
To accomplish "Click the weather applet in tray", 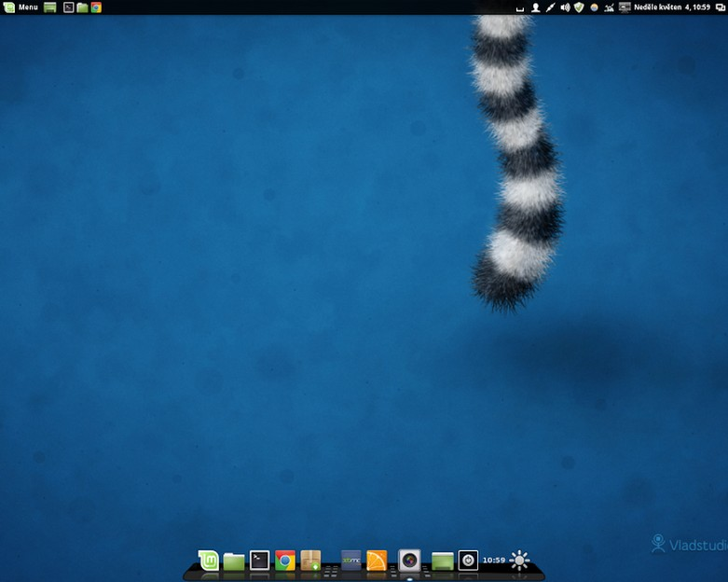I will 594,7.
